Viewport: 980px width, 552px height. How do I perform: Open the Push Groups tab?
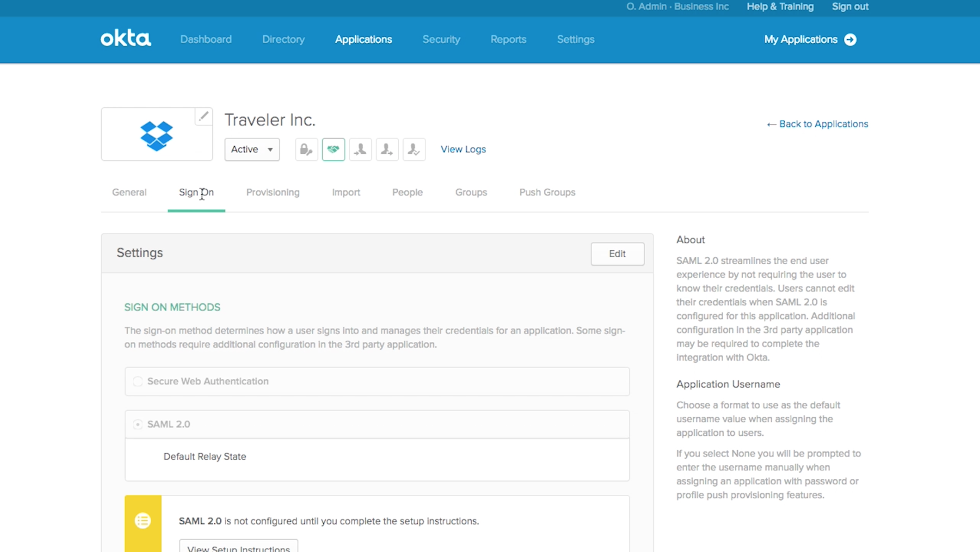[547, 192]
